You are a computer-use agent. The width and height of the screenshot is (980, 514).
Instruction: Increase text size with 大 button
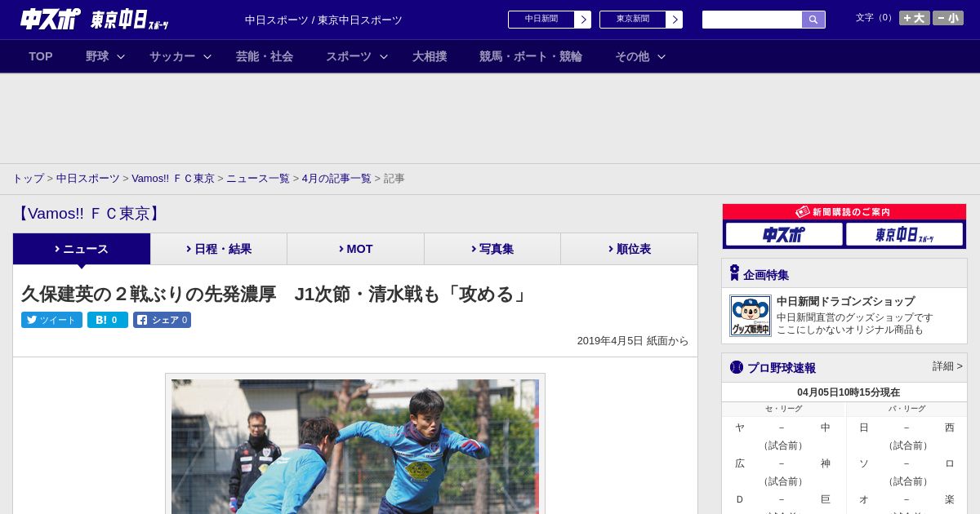pyautogui.click(x=915, y=18)
